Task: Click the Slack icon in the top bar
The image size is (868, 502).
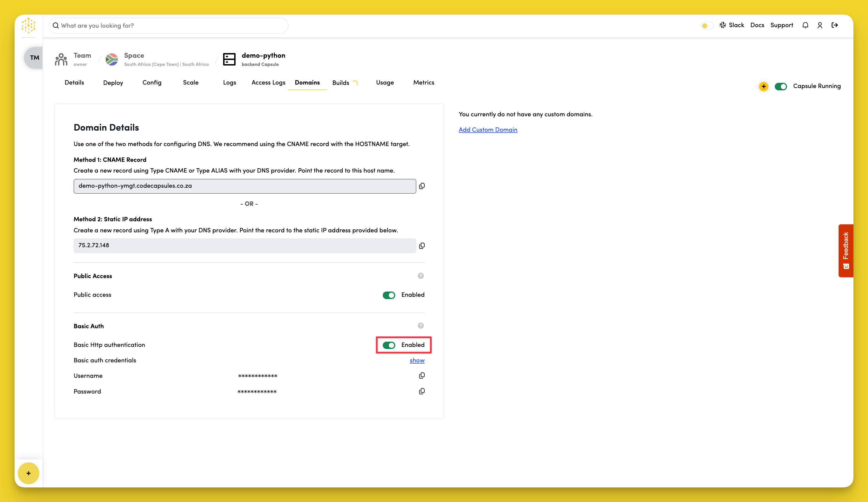Action: [x=723, y=25]
